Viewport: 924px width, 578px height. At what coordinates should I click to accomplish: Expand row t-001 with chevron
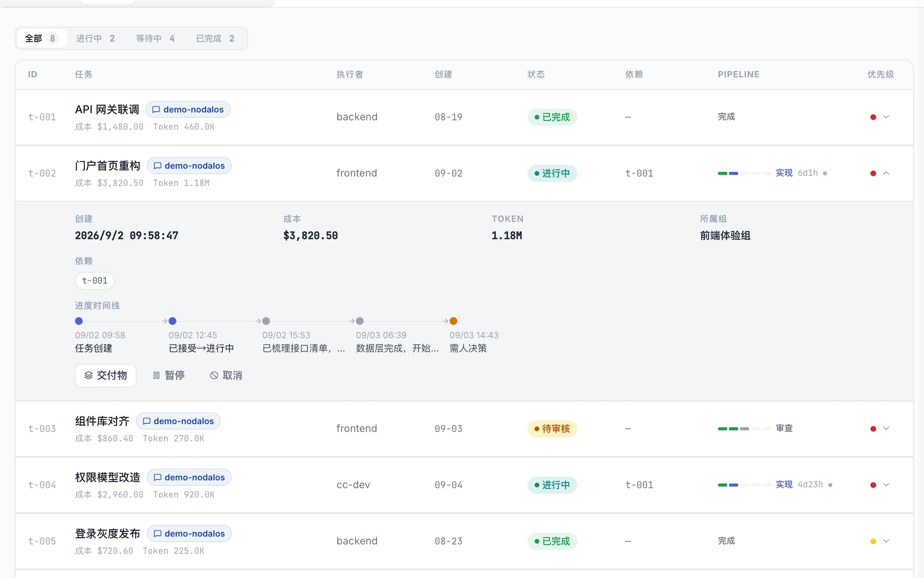(886, 117)
